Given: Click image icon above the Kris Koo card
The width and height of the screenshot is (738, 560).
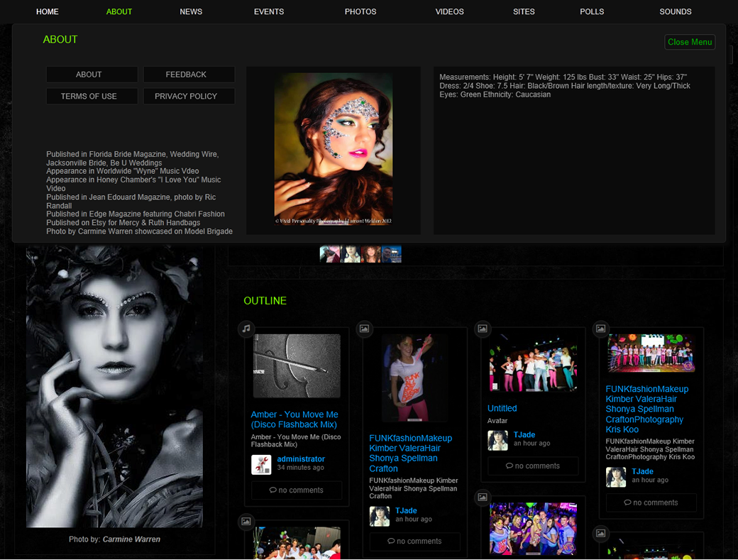Looking at the screenshot, I should [600, 329].
